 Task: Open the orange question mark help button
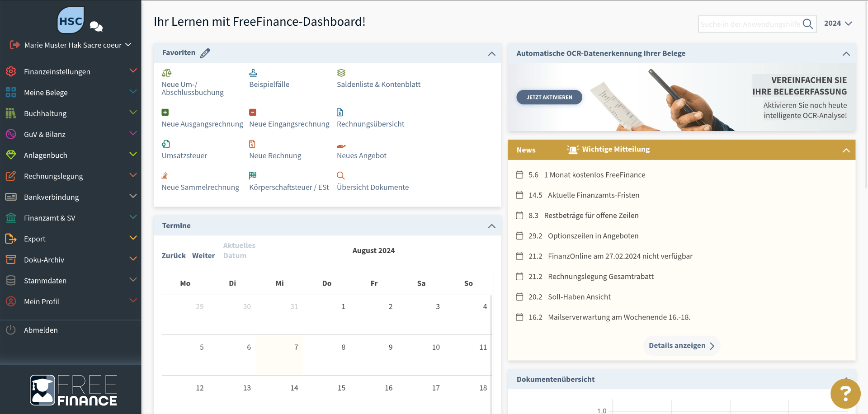(x=845, y=393)
